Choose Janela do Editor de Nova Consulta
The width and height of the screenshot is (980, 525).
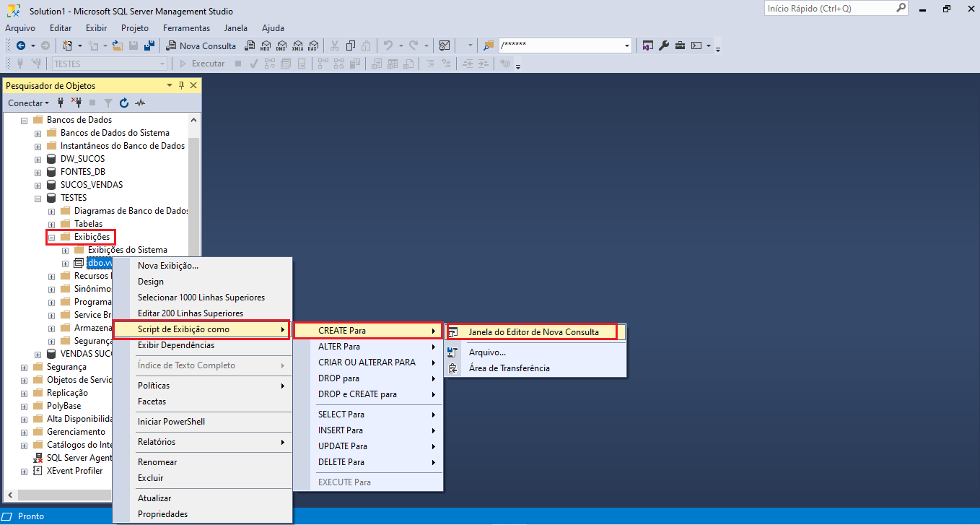pos(534,332)
